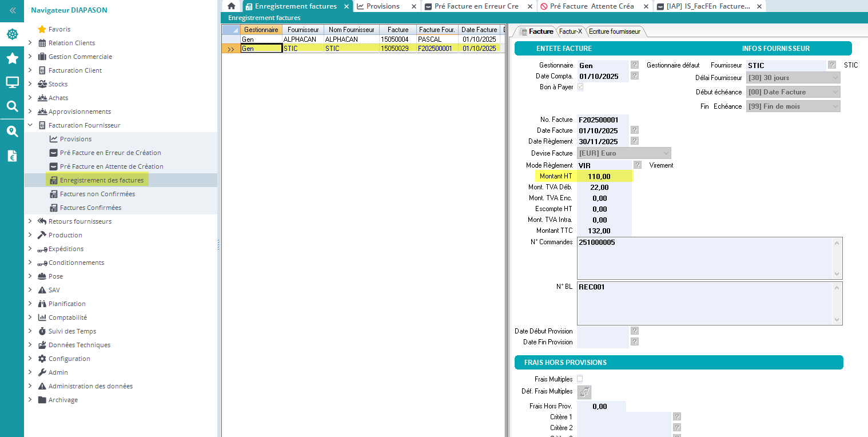The width and height of the screenshot is (868, 437).
Task: Open the Délai Fournisseur dropdown
Action: [793, 78]
